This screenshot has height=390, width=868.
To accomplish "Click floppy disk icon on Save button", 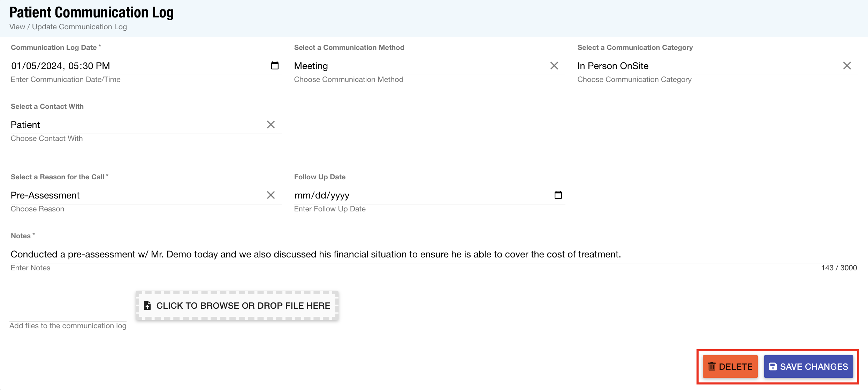I will 773,367.
